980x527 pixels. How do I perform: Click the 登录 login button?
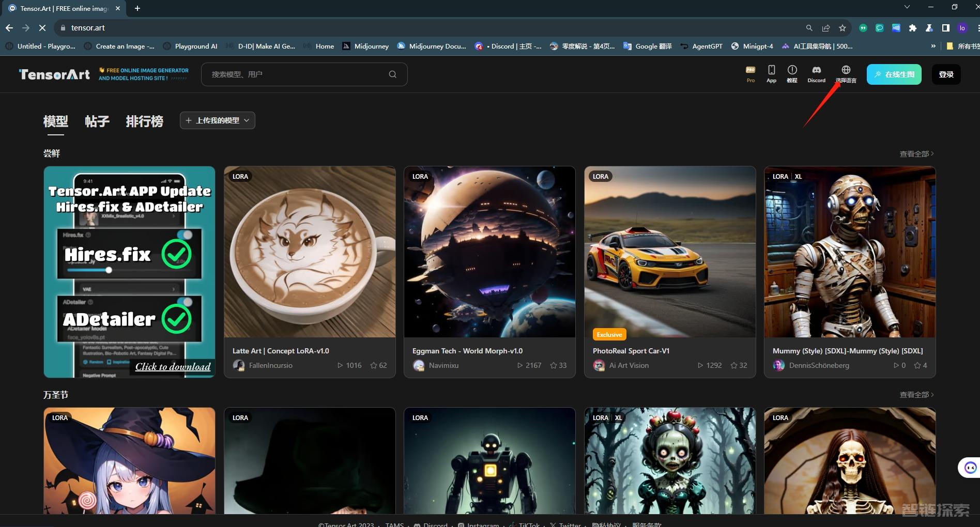(946, 74)
